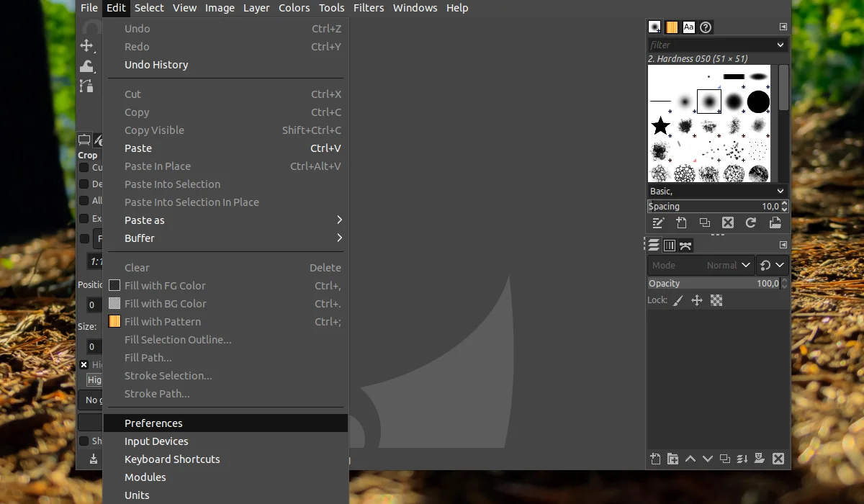Screen dimensions: 864x504
Task: Open the Channels tab icon
Action: pos(670,246)
